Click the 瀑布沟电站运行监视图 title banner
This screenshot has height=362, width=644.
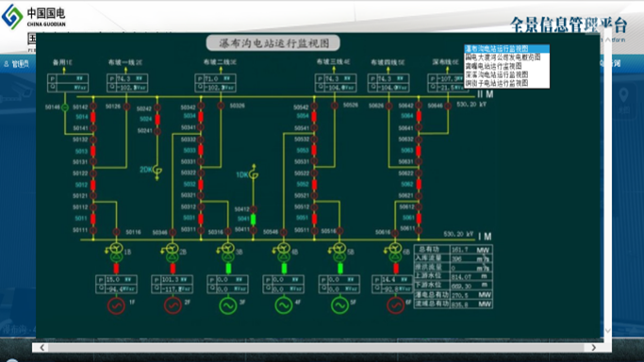[273, 43]
